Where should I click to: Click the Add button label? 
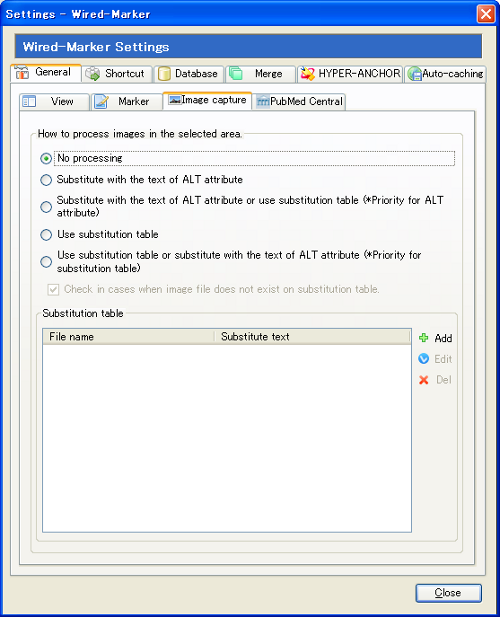(443, 338)
